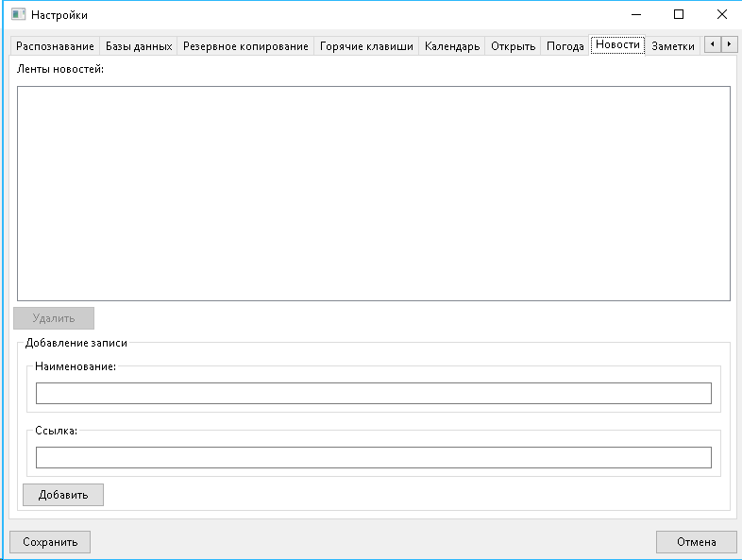Select the Резервное копирование tab
Screen dimensions: 742x560
tap(245, 46)
